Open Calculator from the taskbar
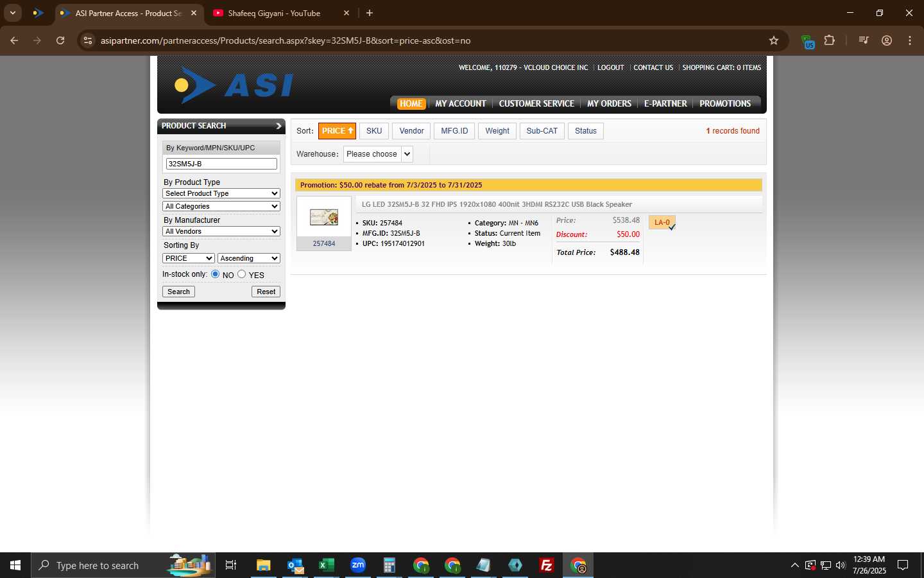 click(389, 565)
